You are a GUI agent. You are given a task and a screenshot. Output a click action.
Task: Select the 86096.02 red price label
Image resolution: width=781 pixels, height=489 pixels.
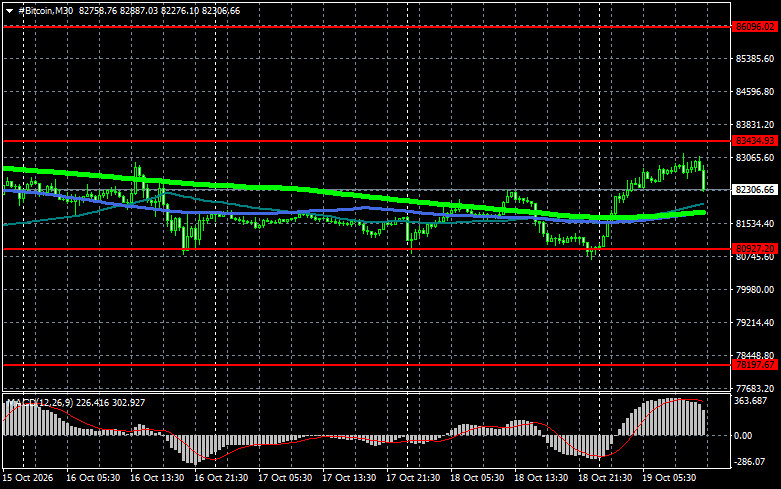[x=755, y=27]
